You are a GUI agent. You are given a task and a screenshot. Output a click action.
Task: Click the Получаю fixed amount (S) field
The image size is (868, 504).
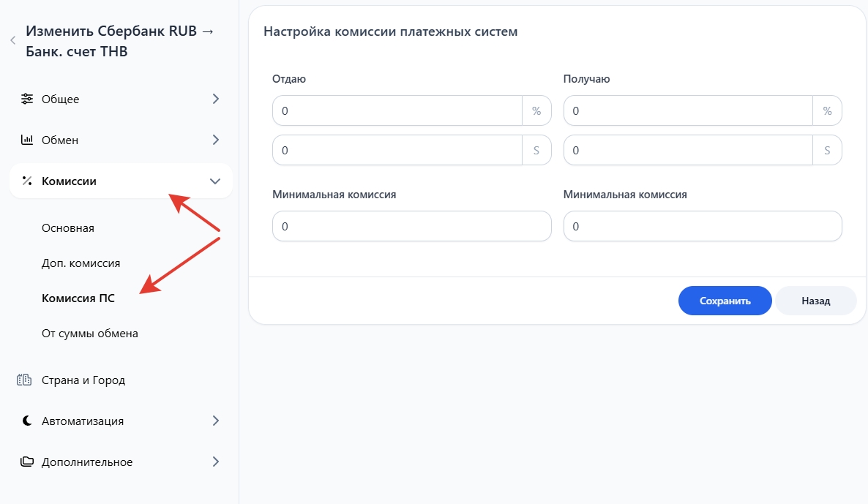688,151
